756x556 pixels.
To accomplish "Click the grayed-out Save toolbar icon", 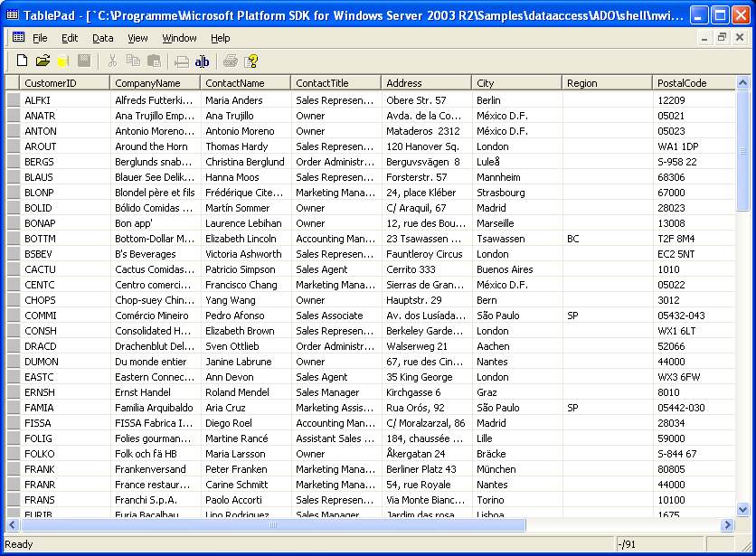I will click(84, 61).
